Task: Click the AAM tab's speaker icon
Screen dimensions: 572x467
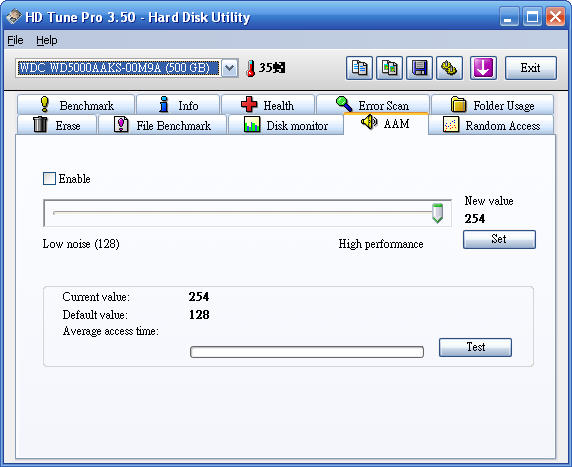Action: [369, 122]
